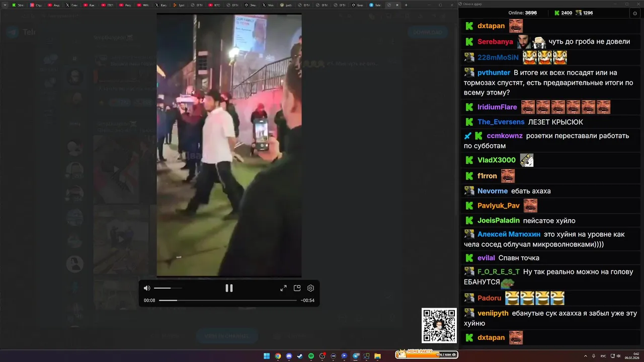Switch to the 'КТО' browser tab
The width and height of the screenshot is (644, 362).
pyautogui.click(x=215, y=5)
